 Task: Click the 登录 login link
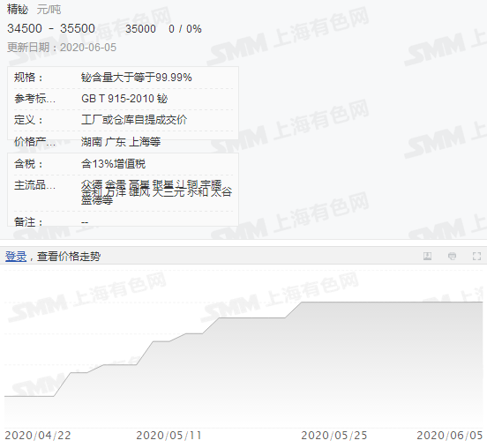tap(16, 257)
